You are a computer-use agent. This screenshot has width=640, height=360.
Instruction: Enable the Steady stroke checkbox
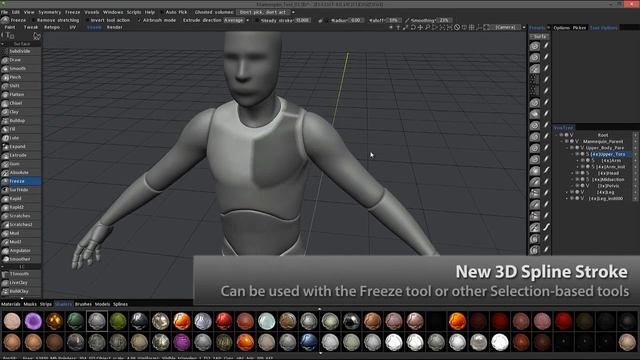(257, 20)
